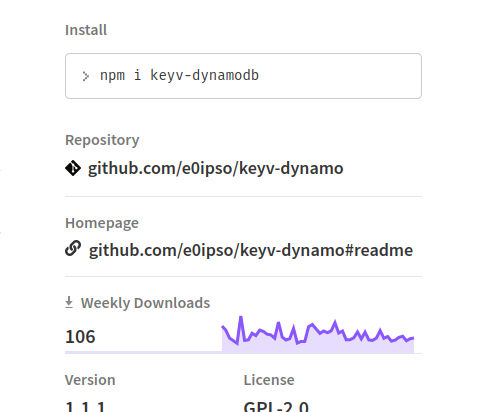
Task: Select the 106 weekly downloads count
Action: tap(80, 336)
